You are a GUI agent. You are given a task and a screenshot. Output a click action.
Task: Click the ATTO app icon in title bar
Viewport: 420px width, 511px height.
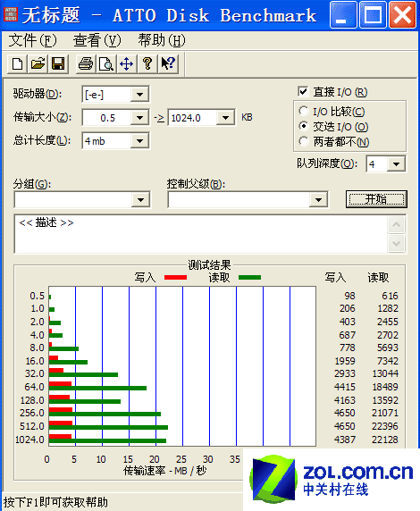[11, 14]
